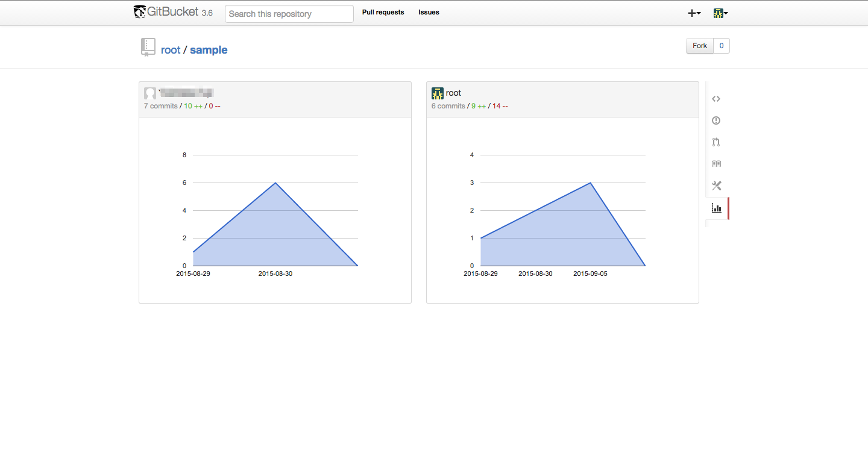
Task: Expand the plus create-new dropdown
Action: (x=694, y=13)
